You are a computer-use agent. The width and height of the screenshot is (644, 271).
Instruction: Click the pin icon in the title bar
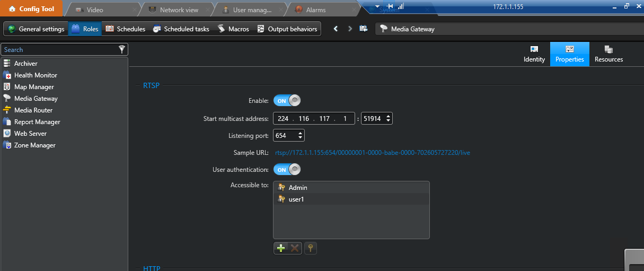(390, 6)
